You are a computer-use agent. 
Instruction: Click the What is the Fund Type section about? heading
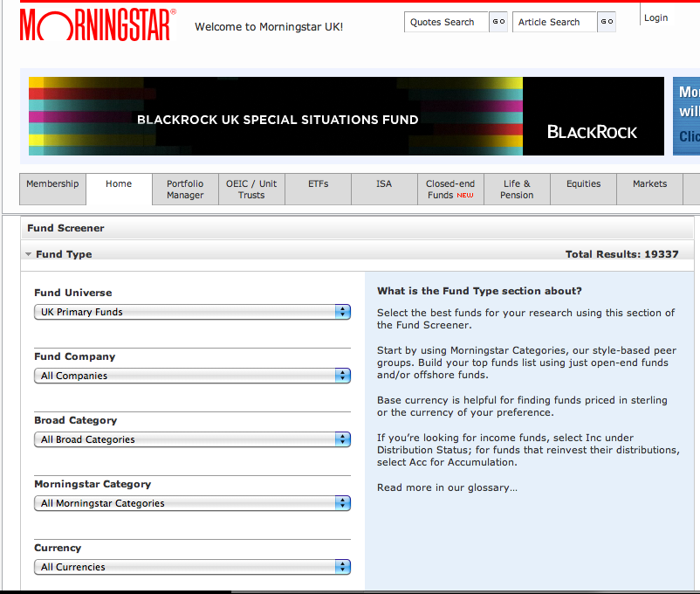pos(479,291)
